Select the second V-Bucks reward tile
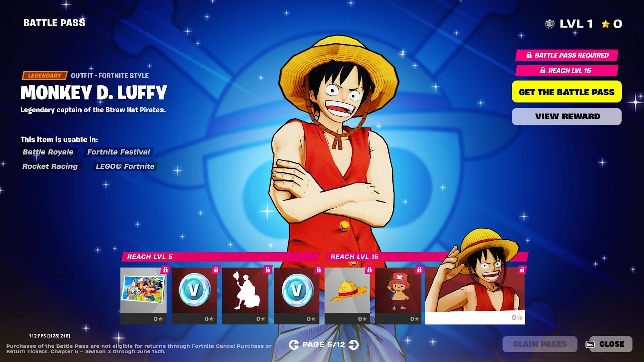The width and height of the screenshot is (644, 362). pos(297,296)
